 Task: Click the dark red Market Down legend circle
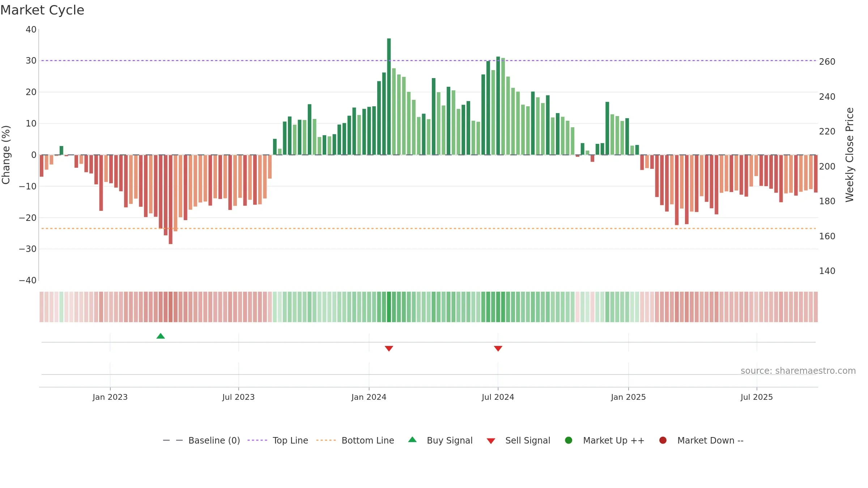(663, 440)
